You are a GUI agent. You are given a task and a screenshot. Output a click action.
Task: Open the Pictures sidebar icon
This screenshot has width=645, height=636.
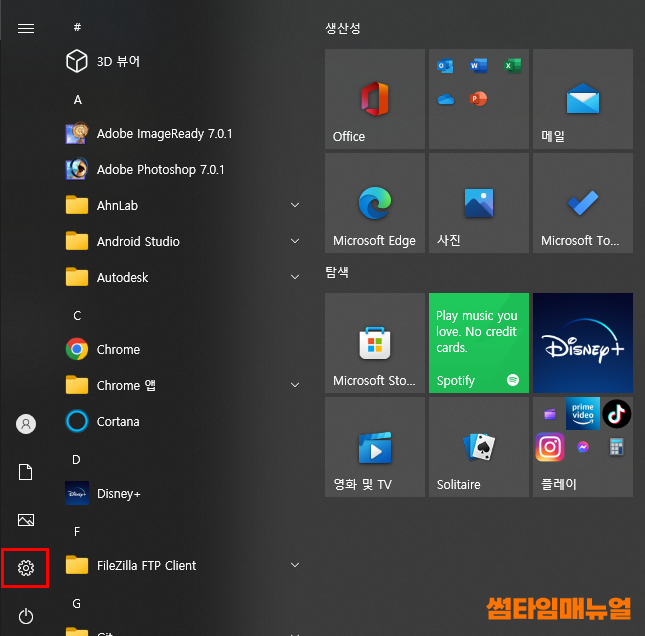[x=26, y=520]
